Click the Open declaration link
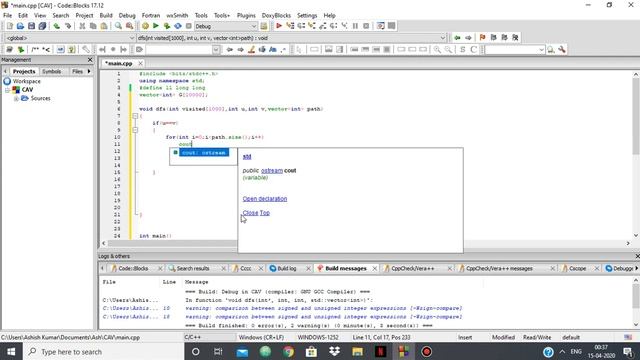 265,199
